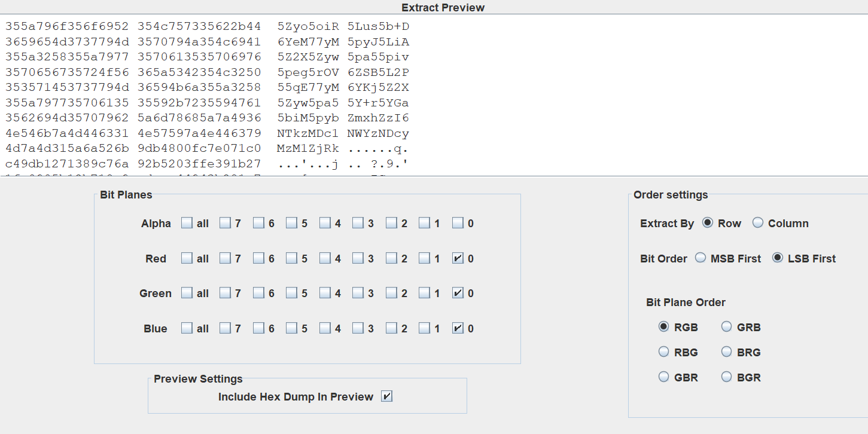Uncheck Green bit plane 0
The height and width of the screenshot is (434, 868).
pos(458,293)
